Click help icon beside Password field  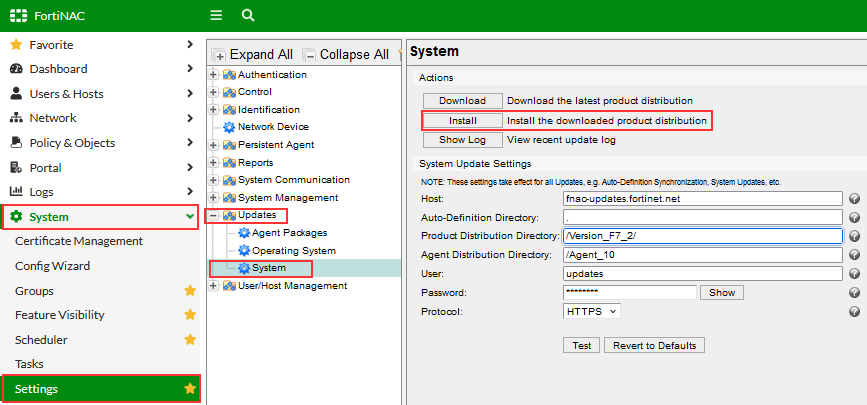tap(855, 293)
